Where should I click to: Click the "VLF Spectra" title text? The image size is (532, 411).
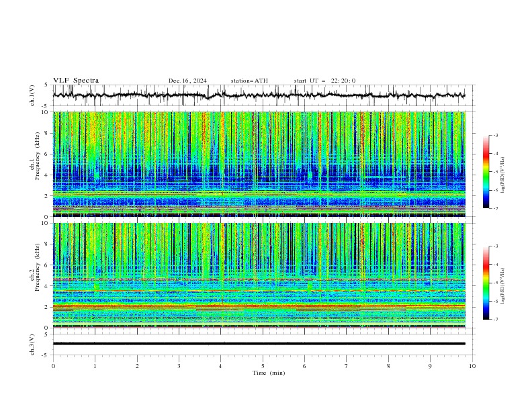(x=76, y=81)
